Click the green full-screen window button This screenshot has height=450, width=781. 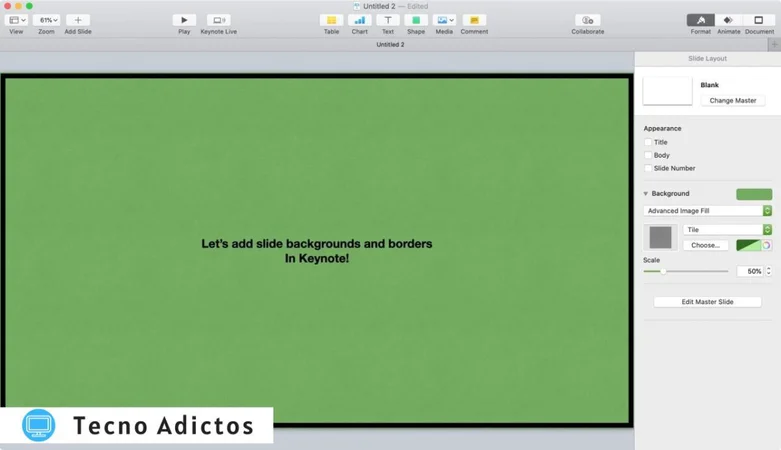(29, 6)
